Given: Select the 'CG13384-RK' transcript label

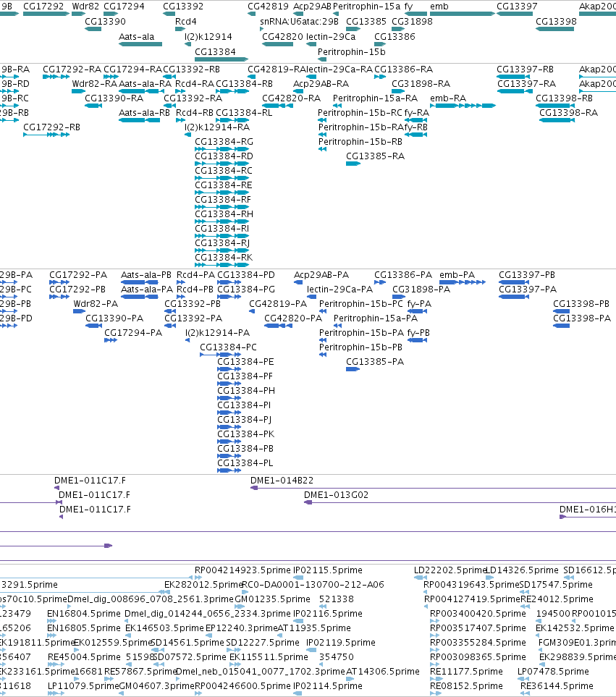Looking at the screenshot, I should 224,258.
